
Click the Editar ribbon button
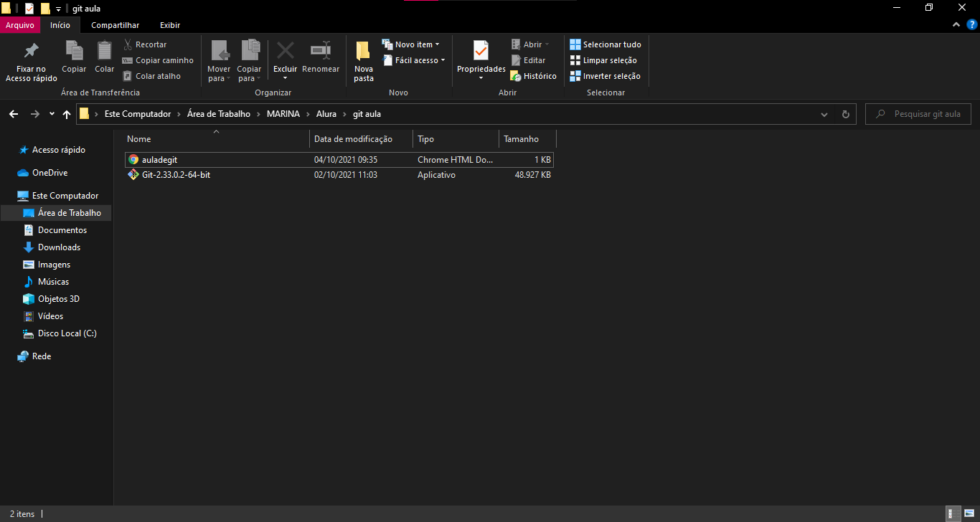coord(528,60)
